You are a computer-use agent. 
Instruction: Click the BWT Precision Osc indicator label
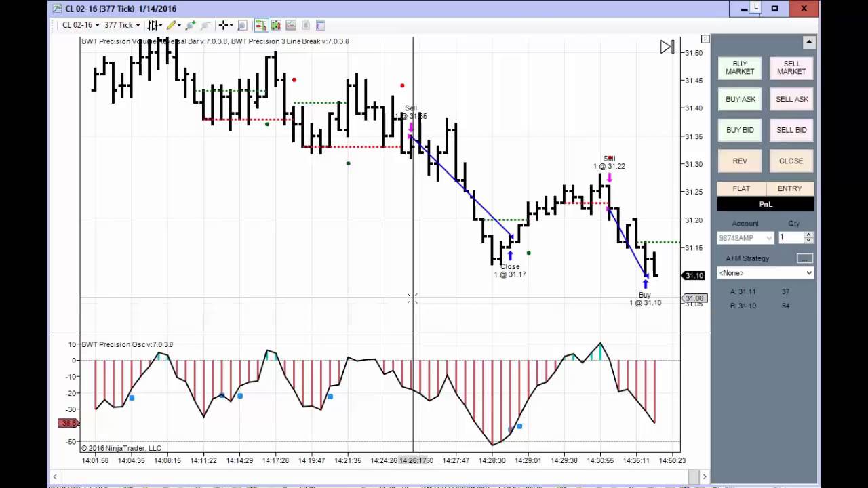click(127, 344)
